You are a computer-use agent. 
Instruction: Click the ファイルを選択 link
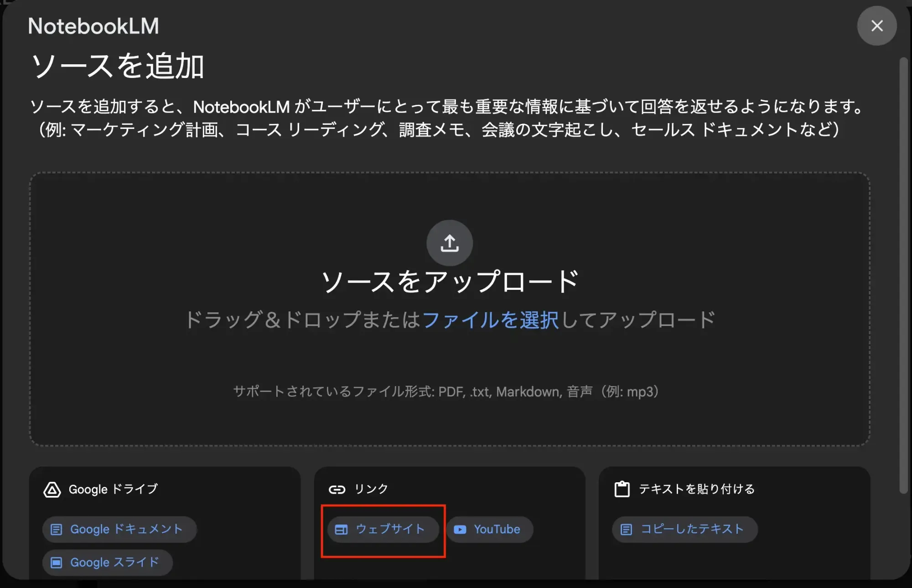point(490,320)
